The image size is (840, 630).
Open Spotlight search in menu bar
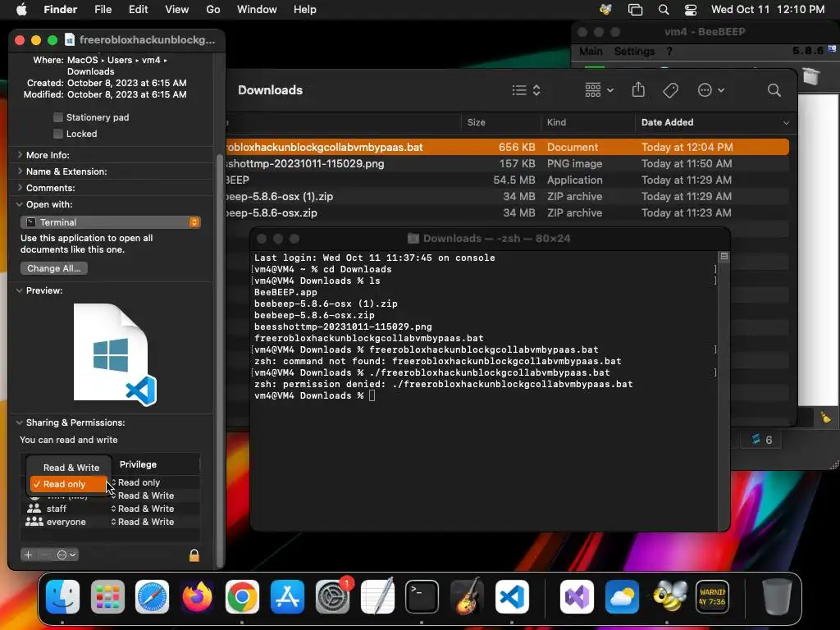(x=663, y=10)
